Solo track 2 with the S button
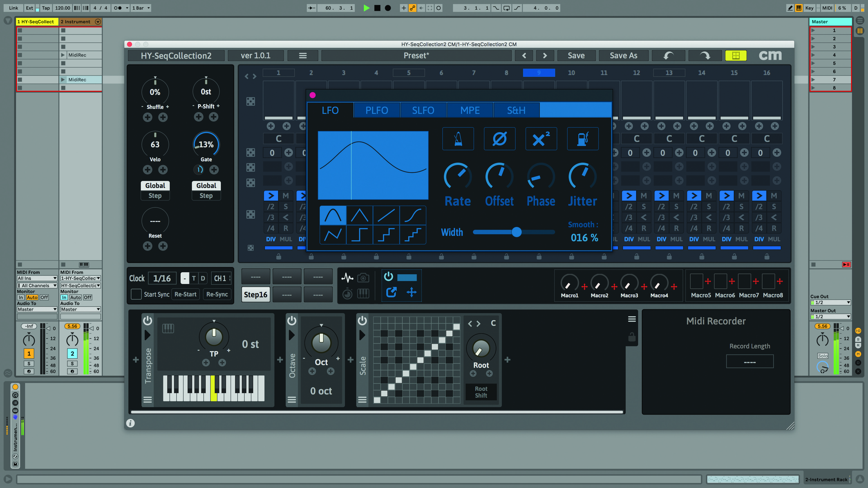868x488 pixels. coord(72,364)
